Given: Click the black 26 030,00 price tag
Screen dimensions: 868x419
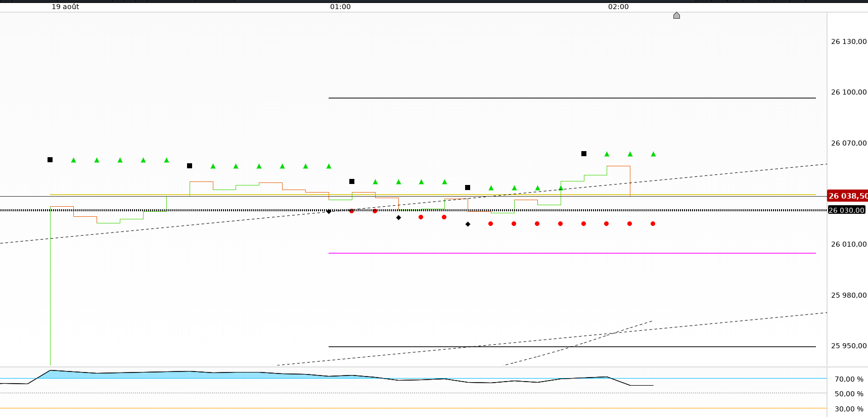Looking at the screenshot, I should point(846,210).
